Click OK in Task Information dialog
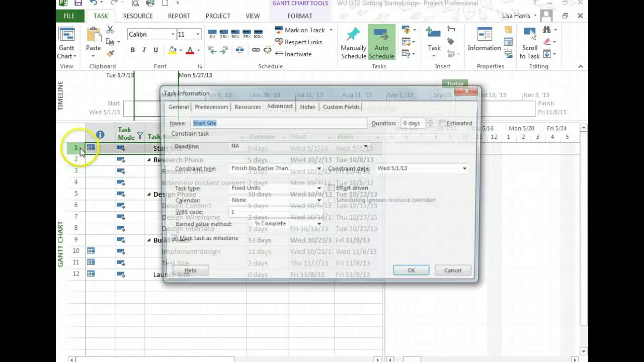Image resolution: width=644 pixels, height=362 pixels. (x=411, y=270)
